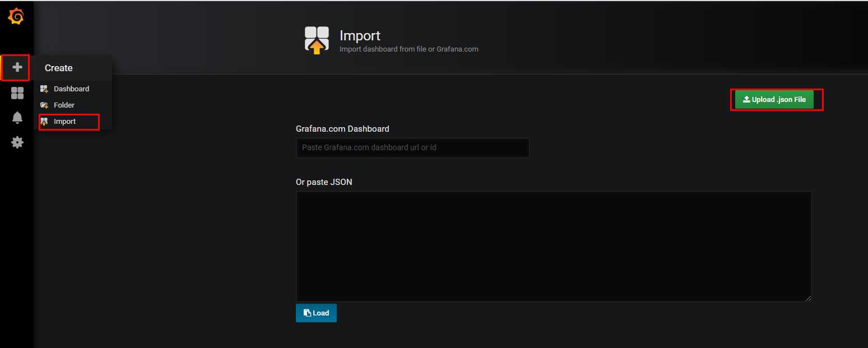Click the Load button
The width and height of the screenshot is (868, 348).
click(x=316, y=313)
